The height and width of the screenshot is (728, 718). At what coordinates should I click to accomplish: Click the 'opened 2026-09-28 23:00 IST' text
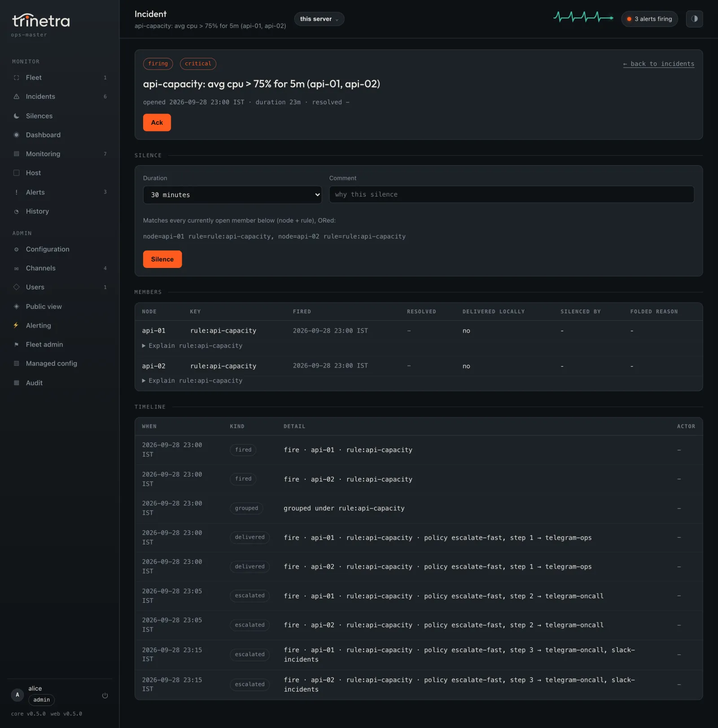click(194, 102)
